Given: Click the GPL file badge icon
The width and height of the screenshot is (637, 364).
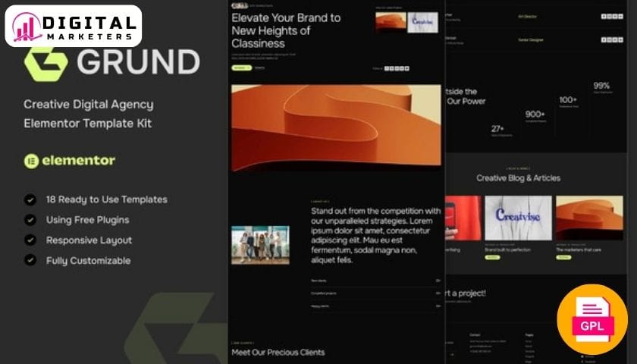Looking at the screenshot, I should coord(592,319).
